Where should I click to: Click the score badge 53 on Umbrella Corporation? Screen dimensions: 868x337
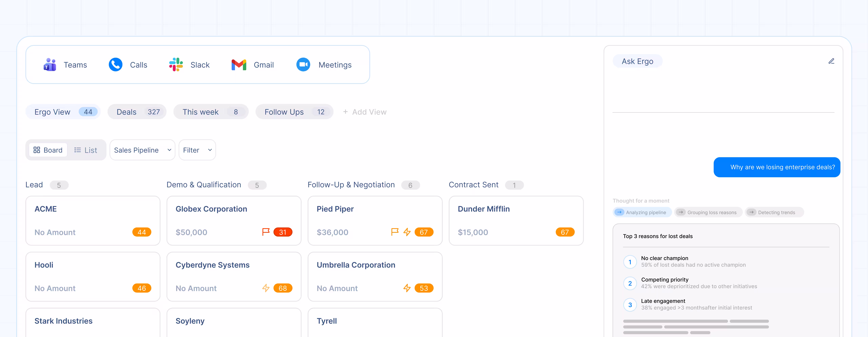coord(424,288)
